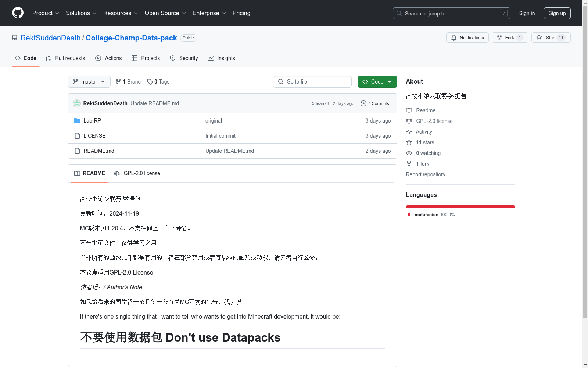Expand the Enterprise menu
The width and height of the screenshot is (588, 368).
(x=209, y=13)
